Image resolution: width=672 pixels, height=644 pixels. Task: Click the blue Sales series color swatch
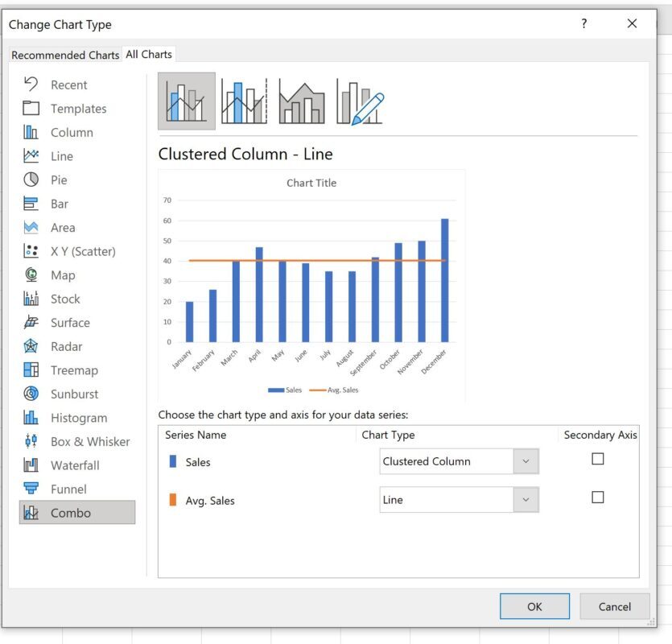point(173,461)
